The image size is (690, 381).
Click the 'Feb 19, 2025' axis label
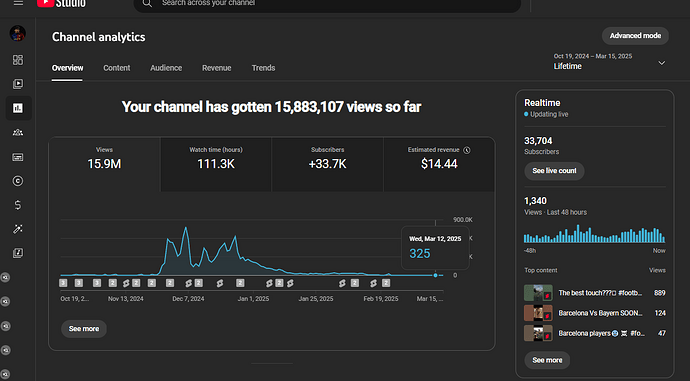(x=381, y=299)
